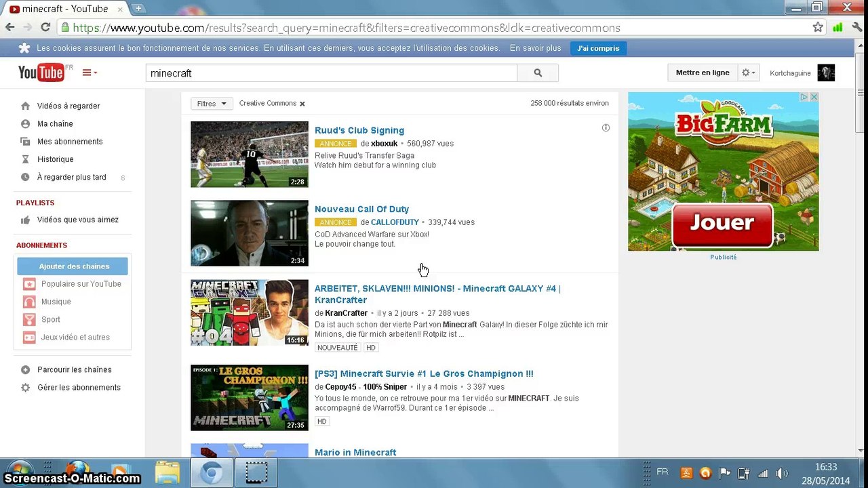Select the Musique channel
This screenshot has height=488, width=868.
[56, 302]
